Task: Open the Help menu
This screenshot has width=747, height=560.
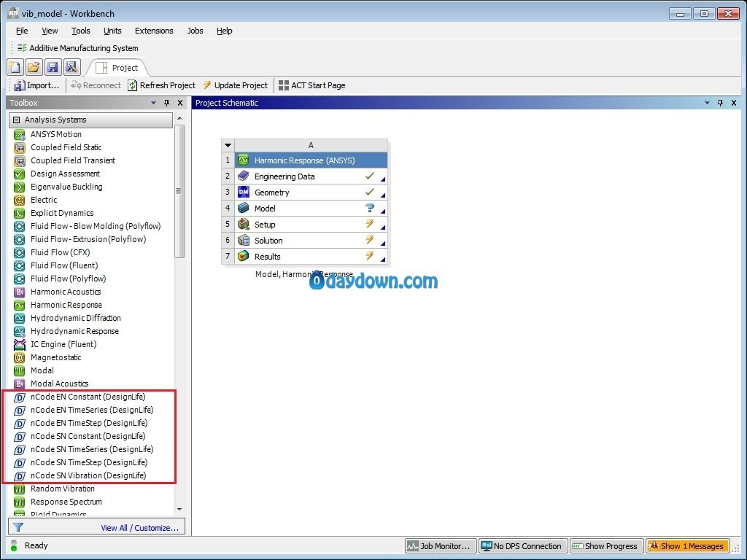Action: [x=224, y=31]
